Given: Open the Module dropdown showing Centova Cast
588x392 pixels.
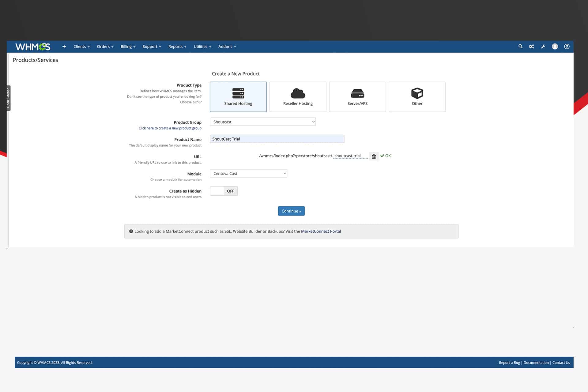Looking at the screenshot, I should point(248,173).
